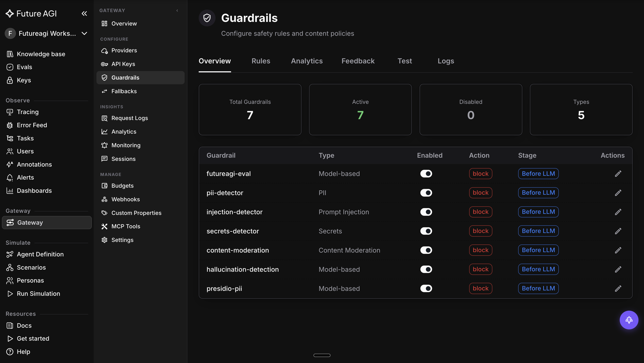
Task: Edit the hallucination-detection guardrail pencil icon
Action: pyautogui.click(x=618, y=269)
